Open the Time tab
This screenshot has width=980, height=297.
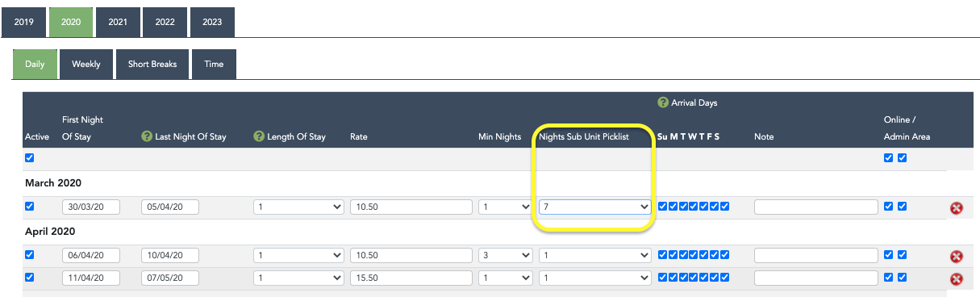pyautogui.click(x=214, y=64)
